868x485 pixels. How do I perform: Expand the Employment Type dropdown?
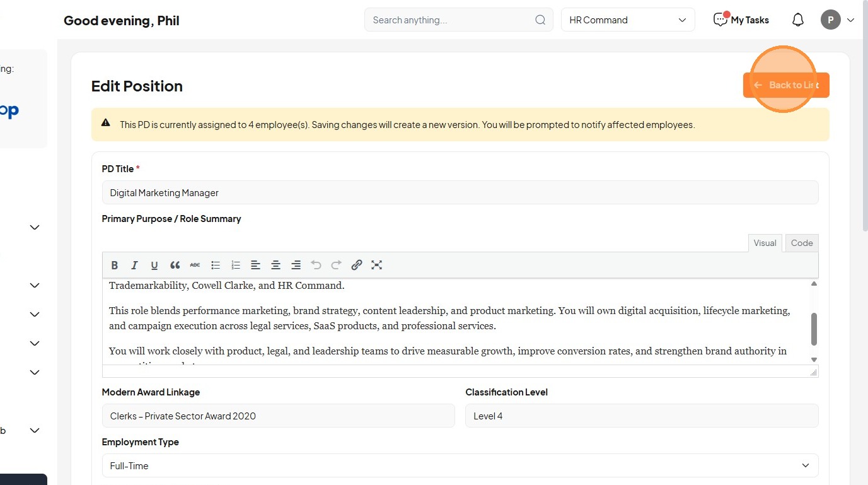(x=460, y=465)
